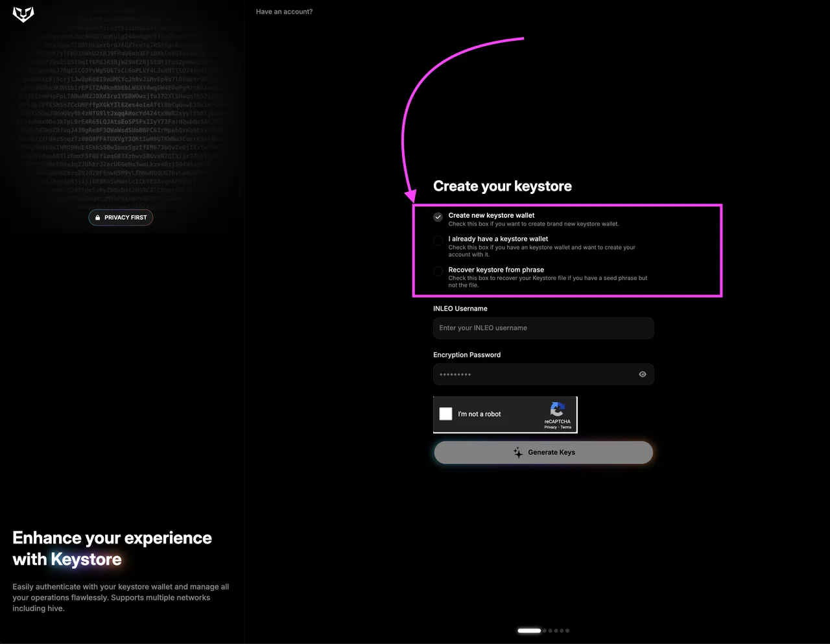Select 'Recover keystore from phrase' option

438,271
